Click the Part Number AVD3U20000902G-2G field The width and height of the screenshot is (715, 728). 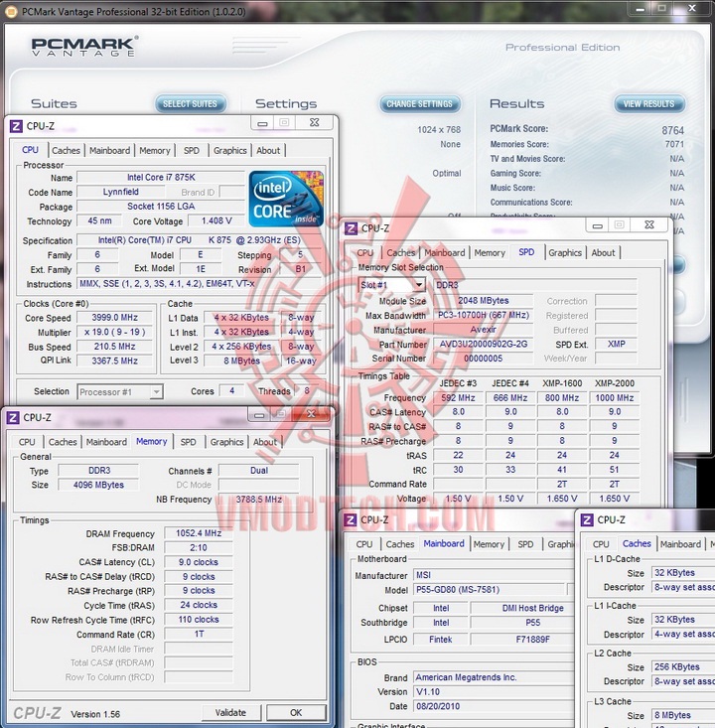pos(483,345)
